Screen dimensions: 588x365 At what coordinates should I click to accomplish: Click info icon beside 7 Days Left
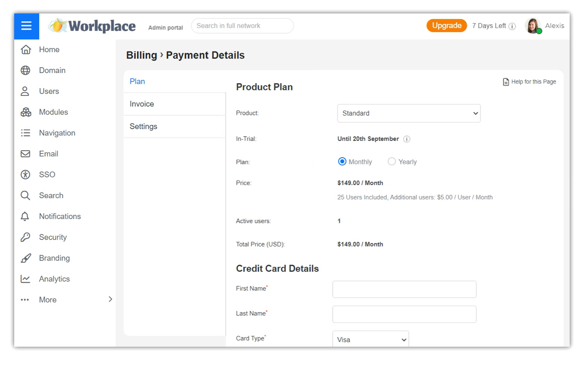512,26
